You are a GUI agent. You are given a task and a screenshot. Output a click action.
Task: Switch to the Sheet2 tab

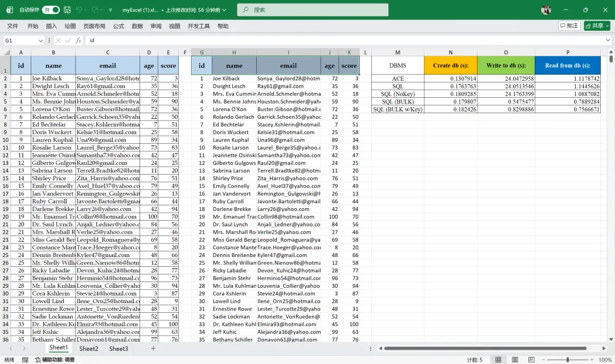click(89, 348)
